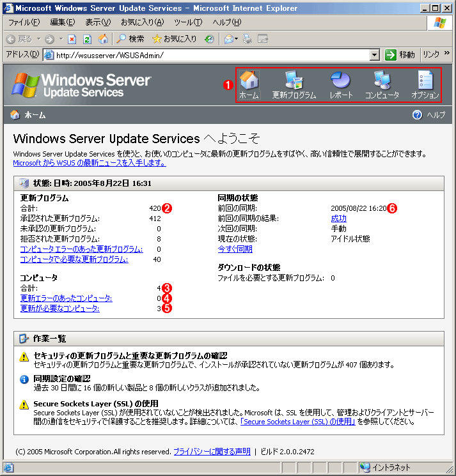The height and width of the screenshot is (476, 456).
Task: Click the 成功 sync result link
Action: pyautogui.click(x=338, y=219)
